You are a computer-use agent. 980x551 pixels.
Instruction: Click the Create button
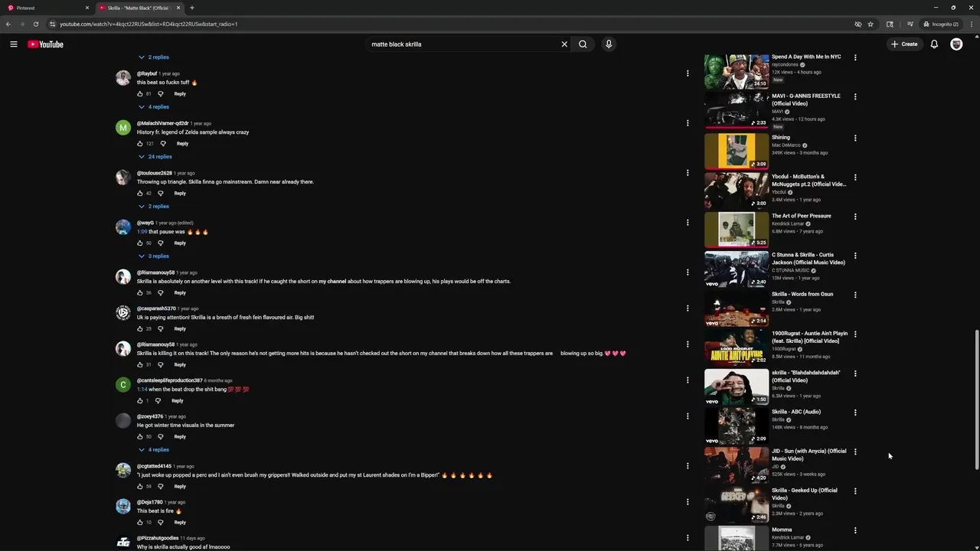904,44
